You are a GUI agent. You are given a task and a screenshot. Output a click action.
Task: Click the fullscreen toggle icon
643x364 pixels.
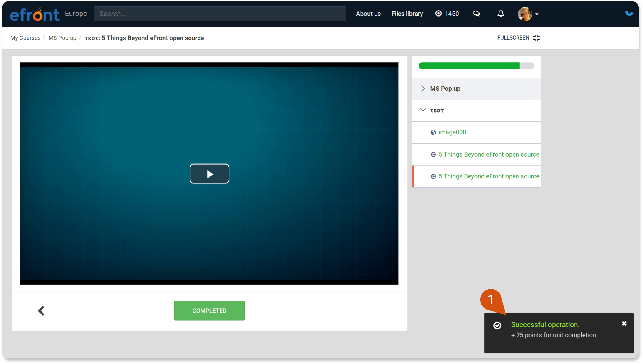tap(536, 38)
